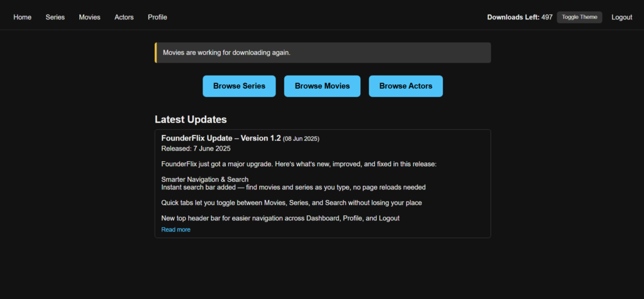Click the Downloads Left counter
The width and height of the screenshot is (644, 299).
click(519, 17)
